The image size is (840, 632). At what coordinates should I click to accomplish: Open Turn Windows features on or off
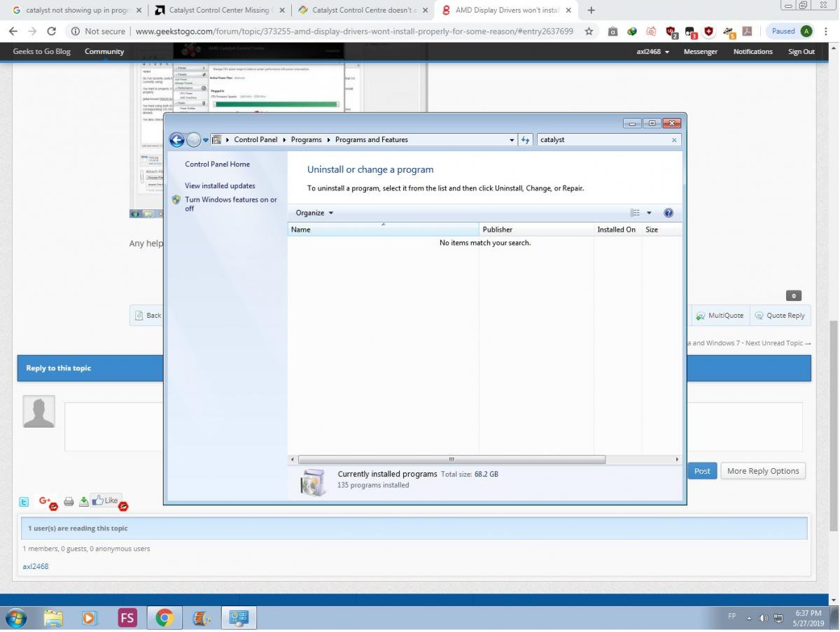(231, 204)
